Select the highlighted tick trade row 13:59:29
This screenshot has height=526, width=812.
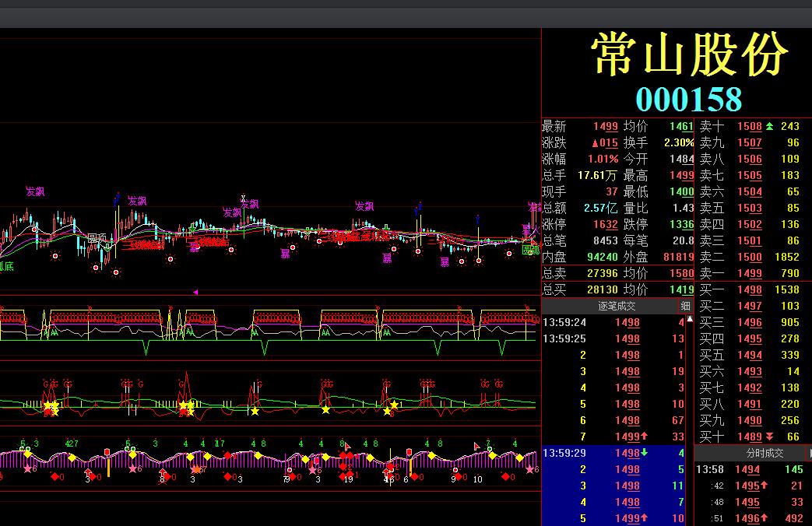pos(613,453)
